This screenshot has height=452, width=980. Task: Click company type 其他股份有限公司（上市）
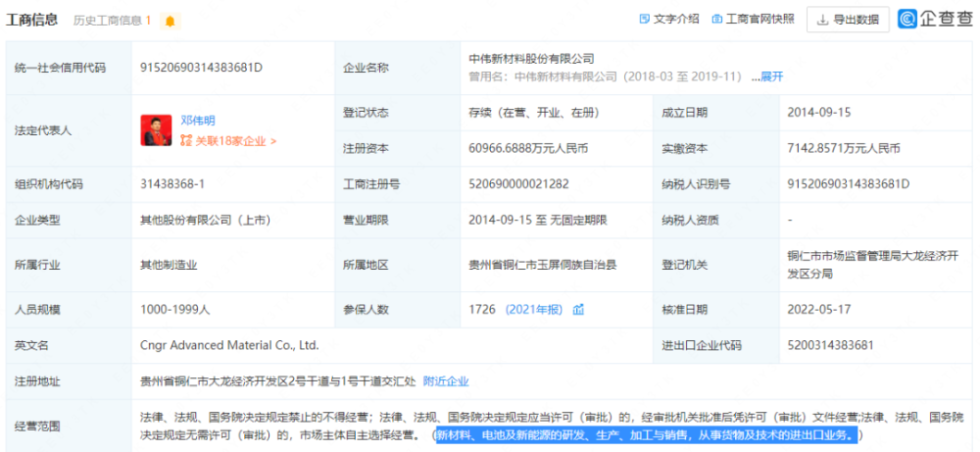(206, 220)
